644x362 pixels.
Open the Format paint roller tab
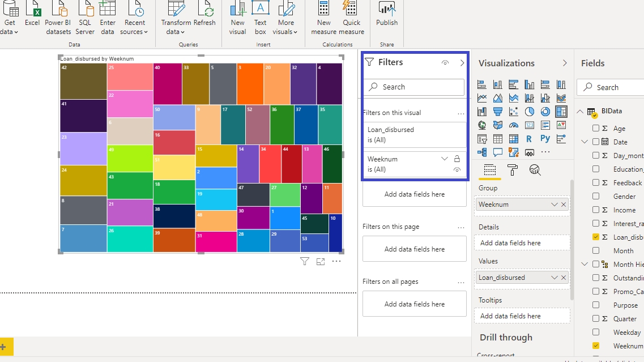pyautogui.click(x=513, y=169)
